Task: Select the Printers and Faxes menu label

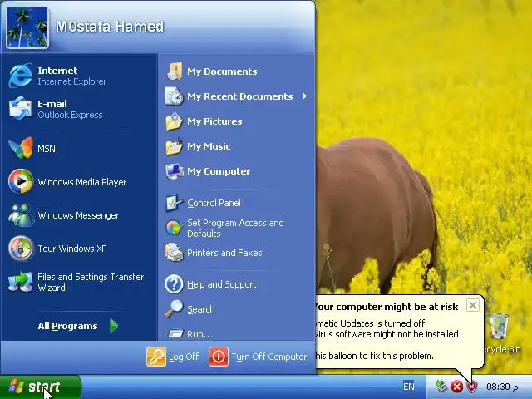Action: pos(224,253)
